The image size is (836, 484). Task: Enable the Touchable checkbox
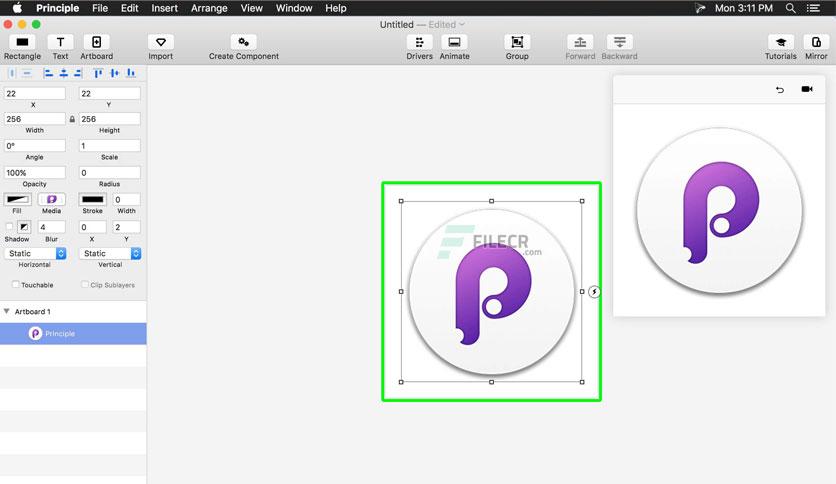pyautogui.click(x=16, y=285)
